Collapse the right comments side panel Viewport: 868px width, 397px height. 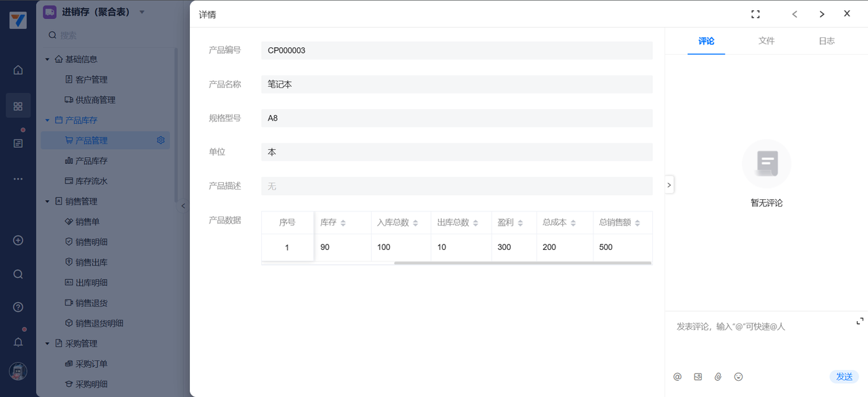coord(669,184)
